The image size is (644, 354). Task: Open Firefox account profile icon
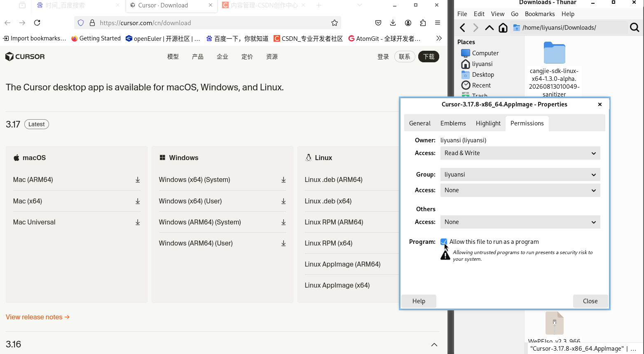[408, 23]
